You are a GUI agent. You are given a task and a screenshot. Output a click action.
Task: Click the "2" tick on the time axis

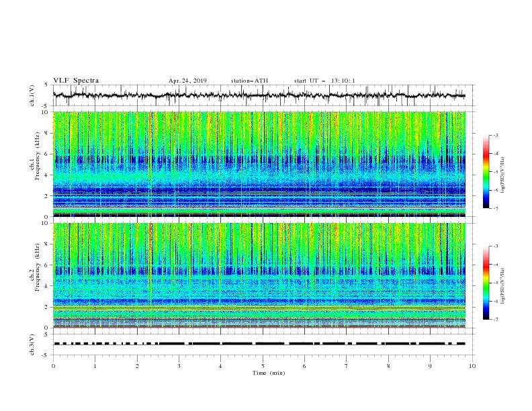click(x=137, y=366)
